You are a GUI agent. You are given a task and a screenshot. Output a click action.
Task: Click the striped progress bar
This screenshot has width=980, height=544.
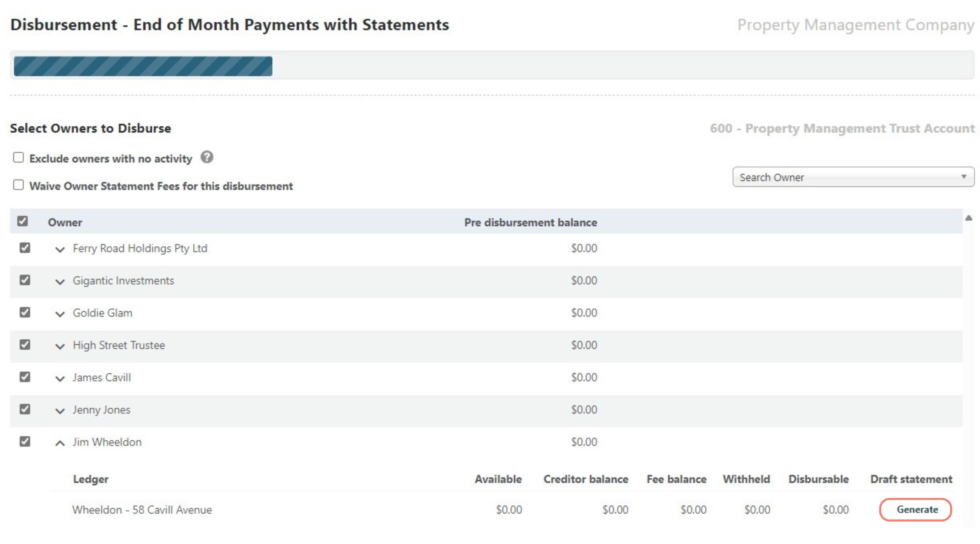click(143, 66)
